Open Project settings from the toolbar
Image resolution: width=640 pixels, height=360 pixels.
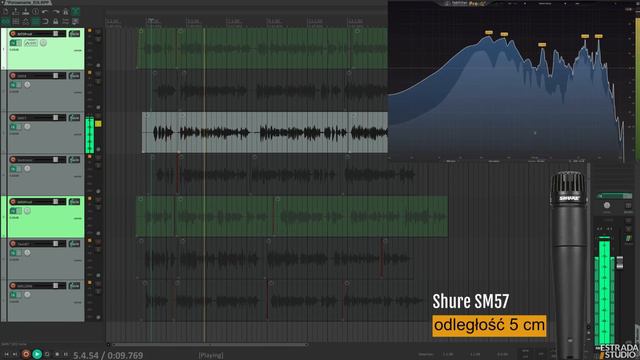(x=36, y=11)
